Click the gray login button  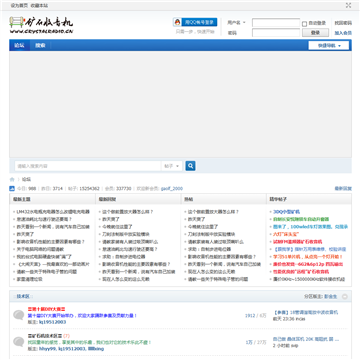[315, 33]
